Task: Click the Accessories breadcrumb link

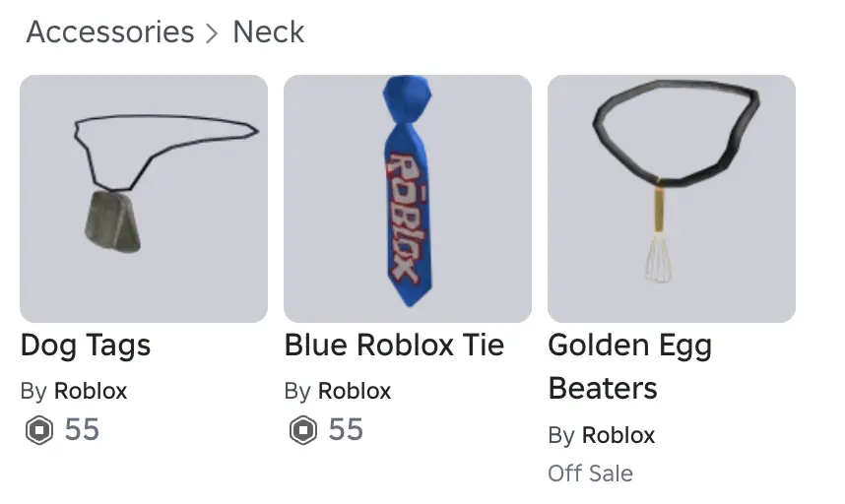Action: pyautogui.click(x=110, y=31)
